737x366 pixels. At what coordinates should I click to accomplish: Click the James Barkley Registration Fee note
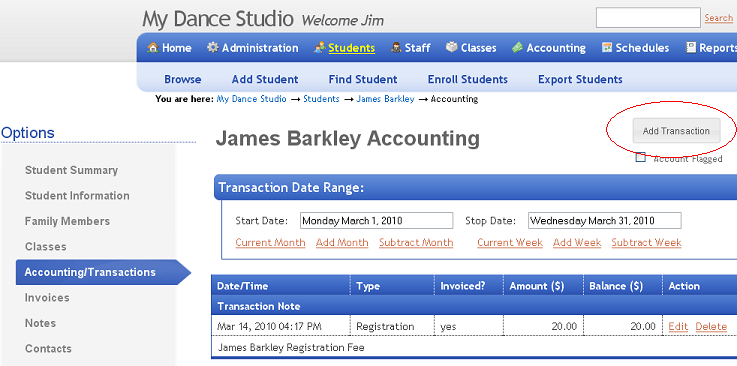[x=291, y=348]
